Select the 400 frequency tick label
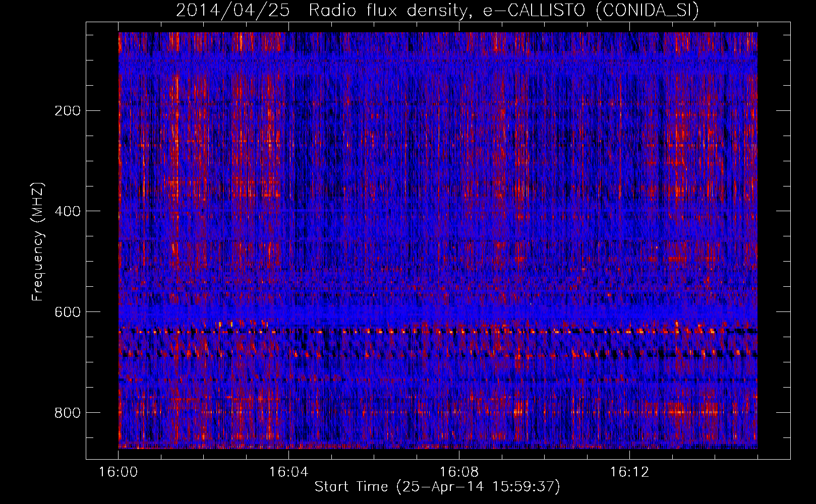816x504 pixels. tap(68, 211)
